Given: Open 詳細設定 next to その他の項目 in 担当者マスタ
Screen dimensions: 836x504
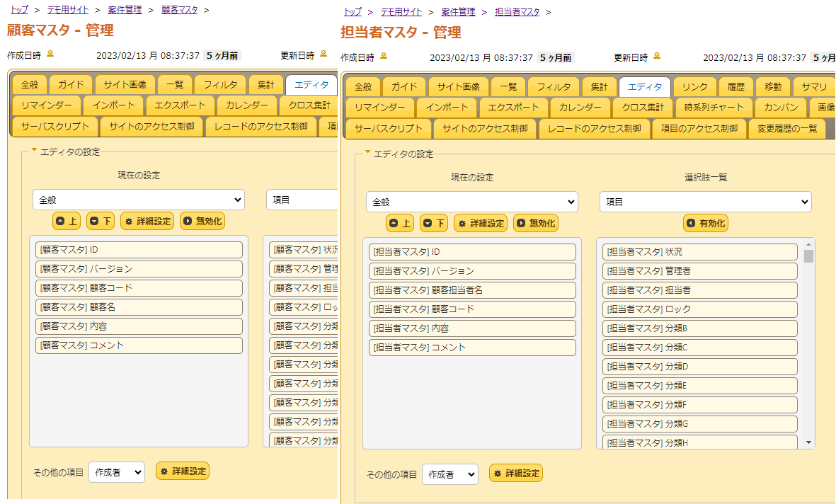Looking at the screenshot, I should [x=516, y=474].
